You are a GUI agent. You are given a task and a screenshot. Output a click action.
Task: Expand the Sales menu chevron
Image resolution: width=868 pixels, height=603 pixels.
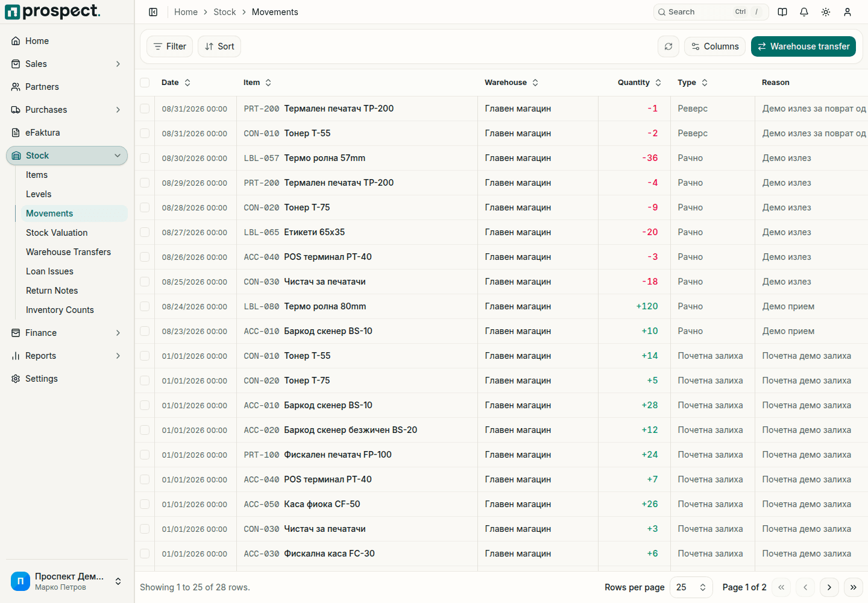point(118,64)
